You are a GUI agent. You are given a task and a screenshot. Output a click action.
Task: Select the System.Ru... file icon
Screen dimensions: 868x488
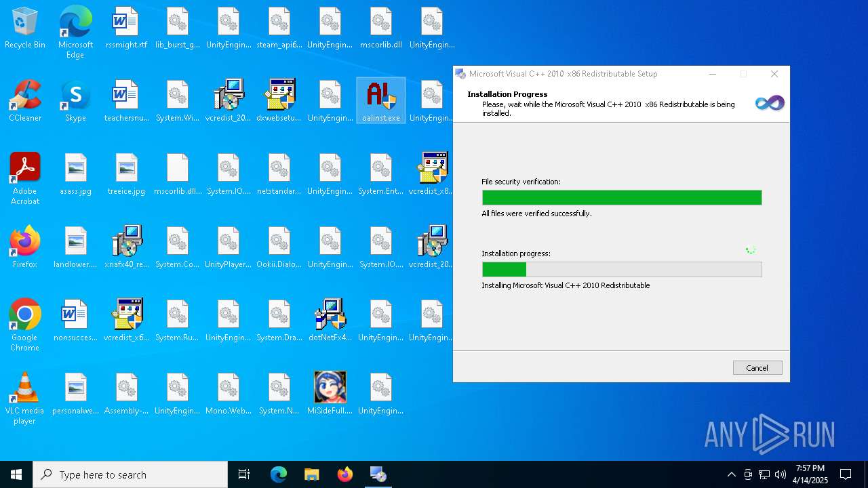177,321
